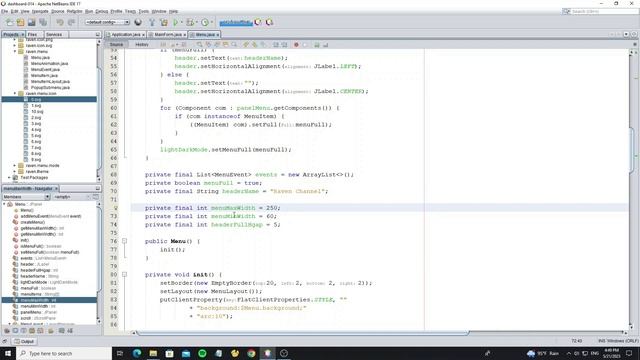The image size is (640, 360).
Task: Switch to the Application.java editor tab
Action: (x=126, y=35)
